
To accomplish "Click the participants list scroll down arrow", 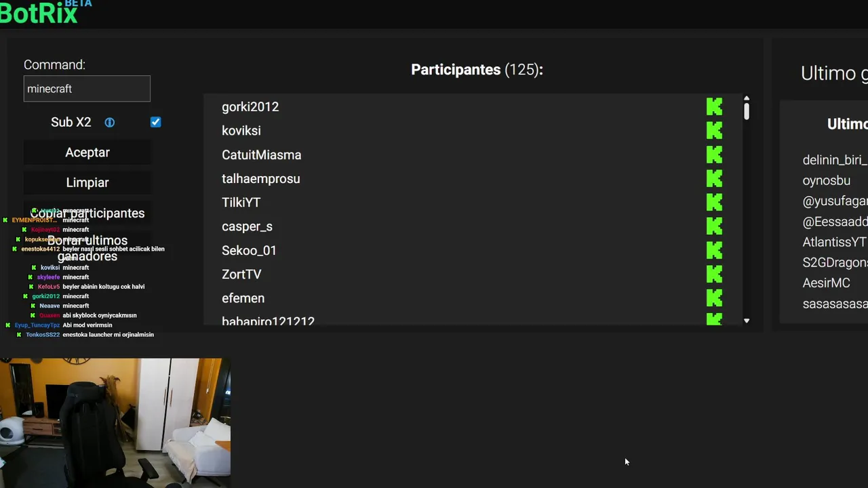I will [746, 321].
